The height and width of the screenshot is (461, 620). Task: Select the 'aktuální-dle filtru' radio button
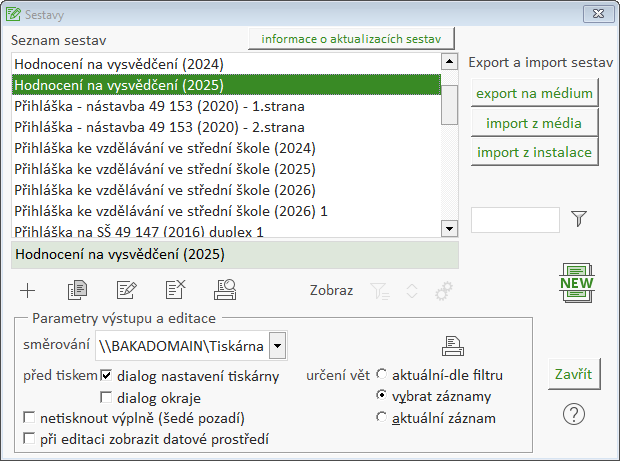tap(381, 376)
